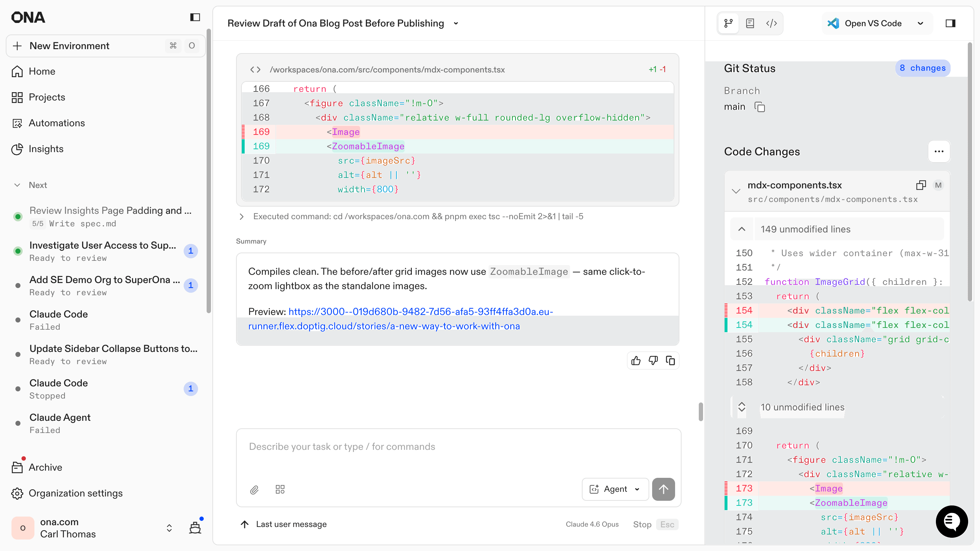Open the Agent mode dropdown
Viewport: 980px width, 551px height.
coord(615,489)
